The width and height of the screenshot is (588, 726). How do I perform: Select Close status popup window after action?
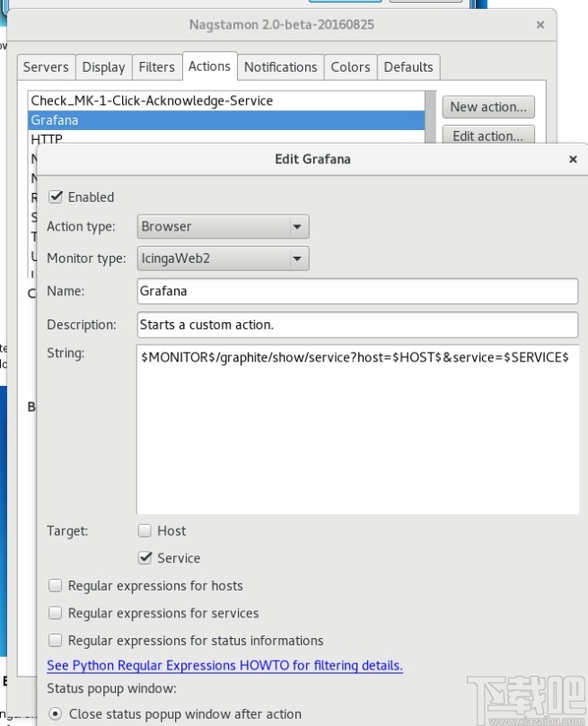click(x=55, y=713)
